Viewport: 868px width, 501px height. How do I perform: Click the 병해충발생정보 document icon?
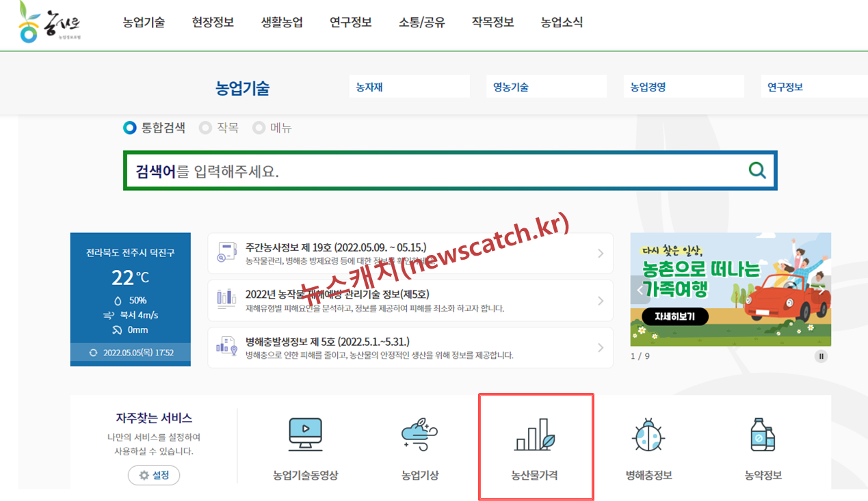(x=226, y=347)
